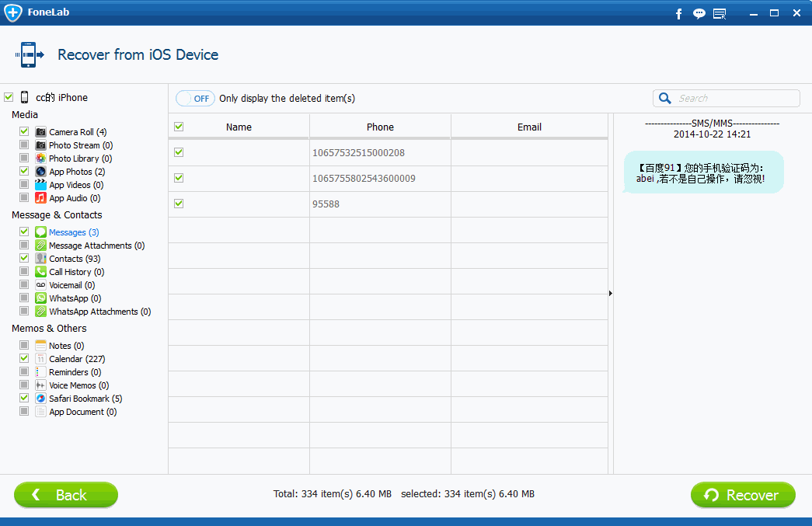Click the Facebook icon in title bar

click(678, 13)
